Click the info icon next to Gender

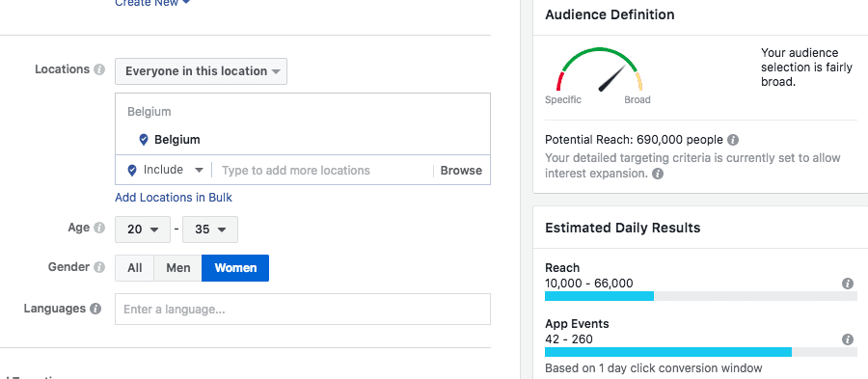99,267
